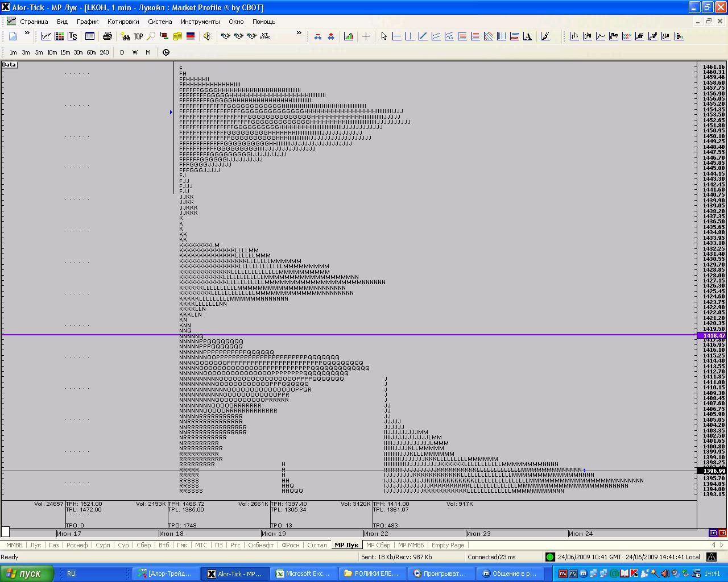This screenshot has width=728, height=582.
Task: Click the crosshair cursor tool
Action: coord(366,36)
